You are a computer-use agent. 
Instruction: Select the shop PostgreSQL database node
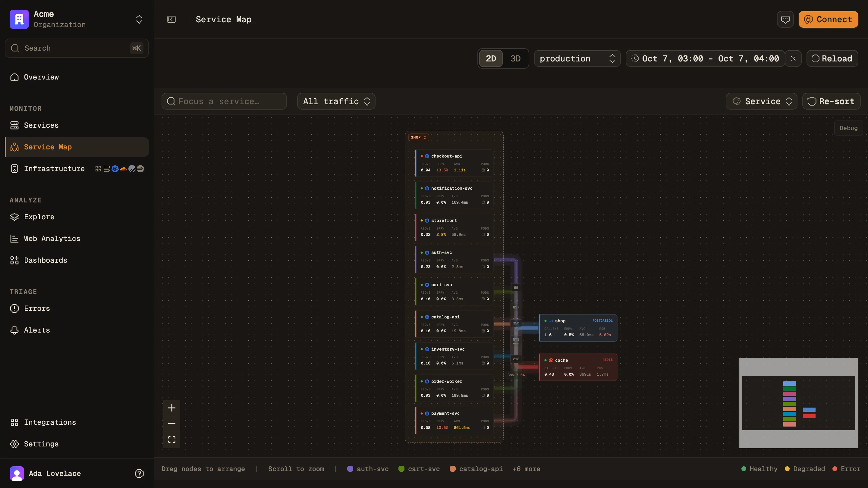[x=578, y=328]
